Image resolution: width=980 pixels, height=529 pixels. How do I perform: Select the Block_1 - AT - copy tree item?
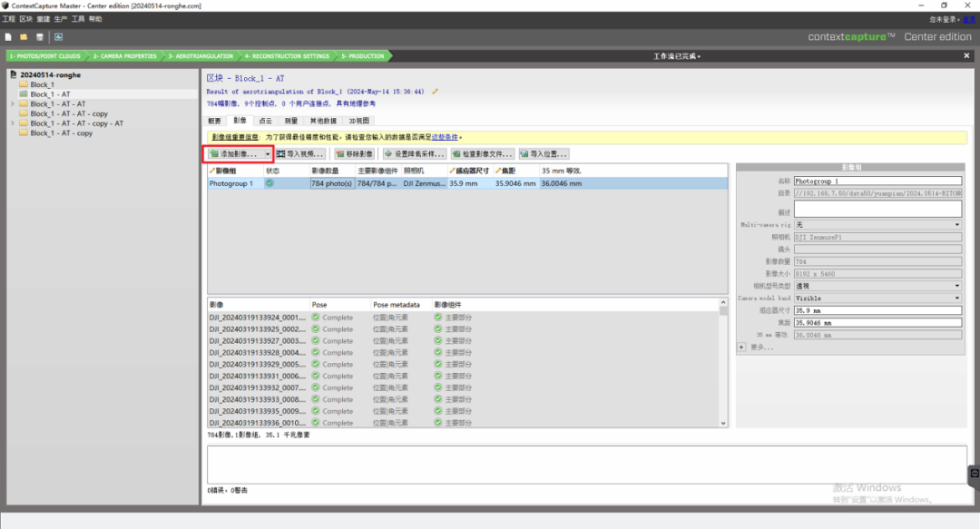click(62, 133)
